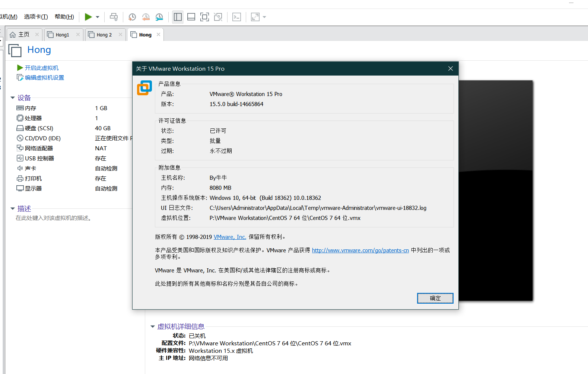
Task: Click the Send Ctrl+Alt+Del toolbar icon
Action: [114, 17]
